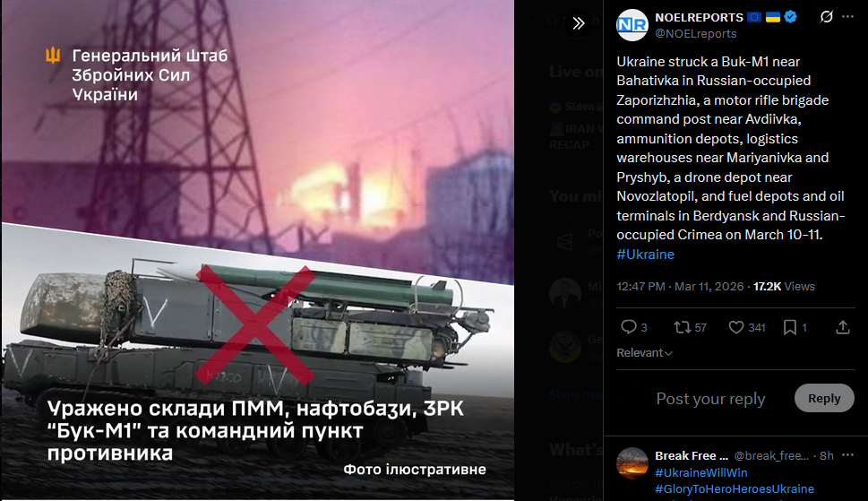Viewport: 868px width, 501px height.
Task: Open NOELREPORTS profile avatar
Action: (x=632, y=25)
